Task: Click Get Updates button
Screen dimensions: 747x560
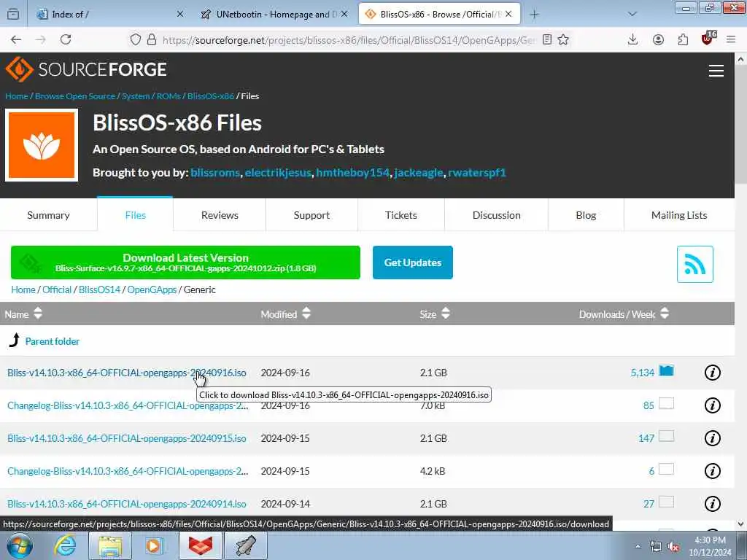Action: coord(413,262)
